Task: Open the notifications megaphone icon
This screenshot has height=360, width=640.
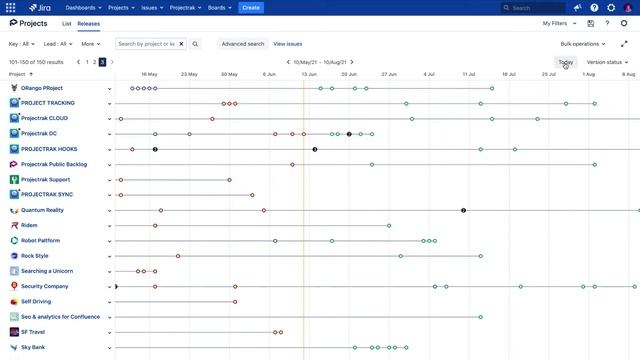Action: (x=577, y=7)
